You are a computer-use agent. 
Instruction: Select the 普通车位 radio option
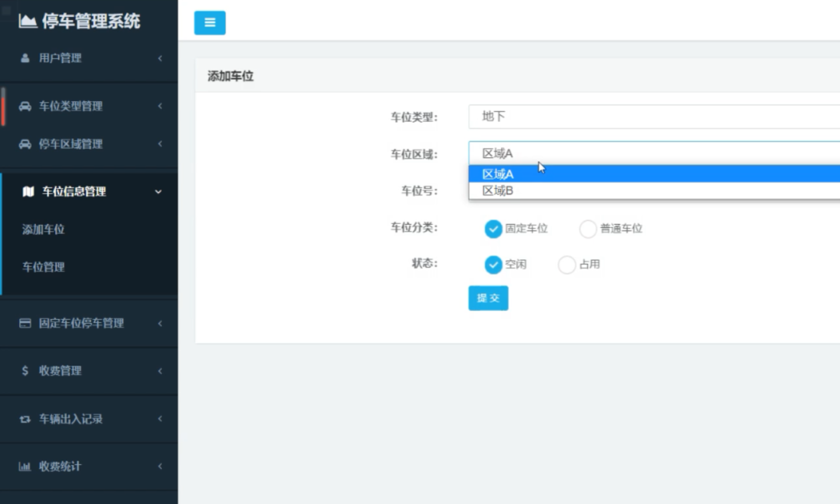point(588,229)
